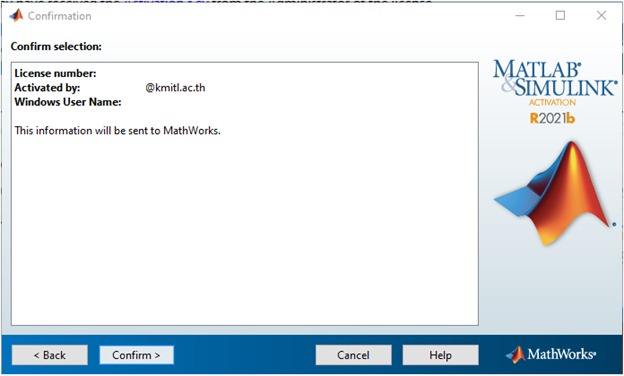Cancel the activation dialog

(353, 355)
